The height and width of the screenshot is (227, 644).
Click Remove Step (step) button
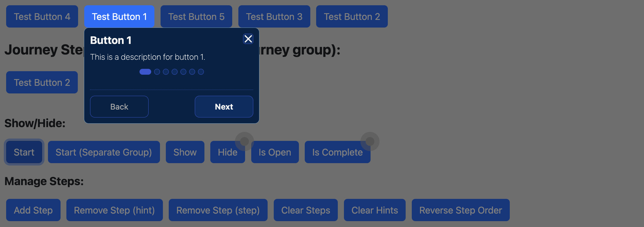pyautogui.click(x=218, y=210)
